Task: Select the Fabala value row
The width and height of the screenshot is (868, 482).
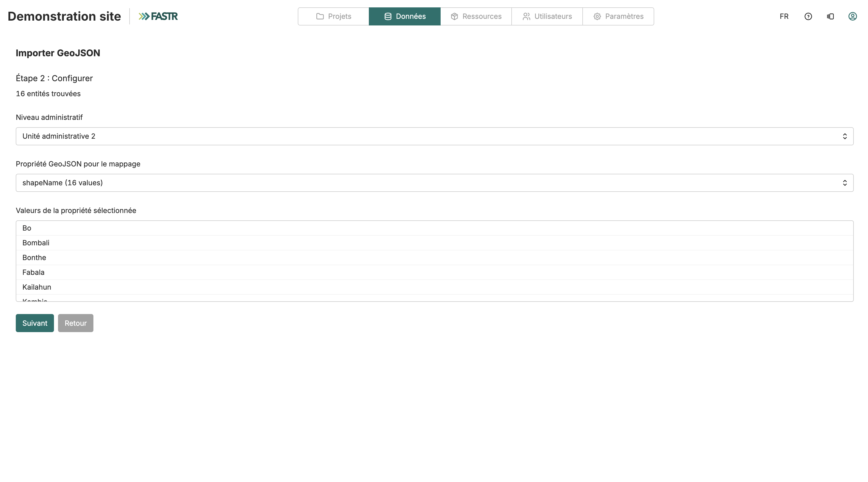Action: point(434,273)
